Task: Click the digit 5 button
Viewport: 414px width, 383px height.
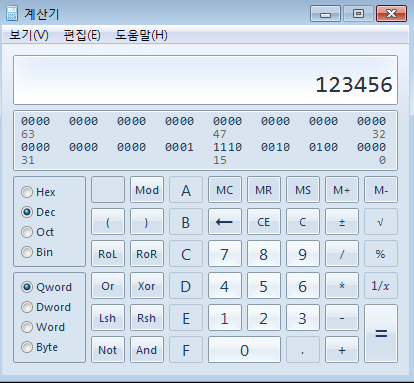Action: (x=264, y=286)
